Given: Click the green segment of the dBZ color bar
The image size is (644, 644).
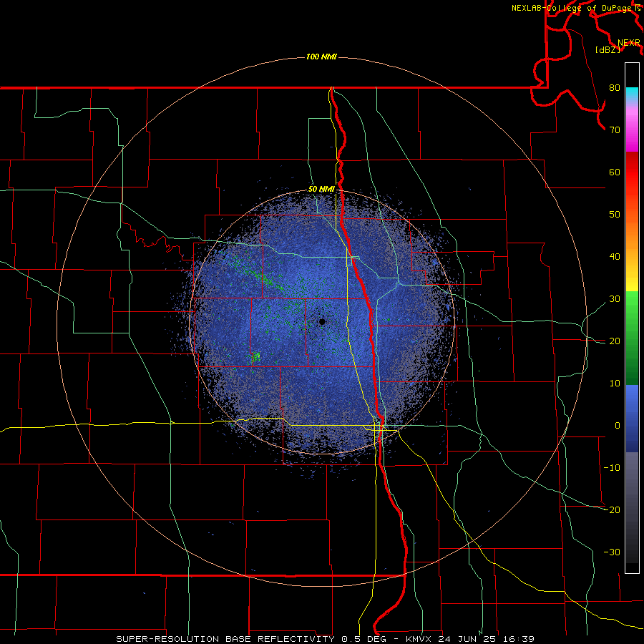Looking at the screenshot, I should (x=632, y=338).
